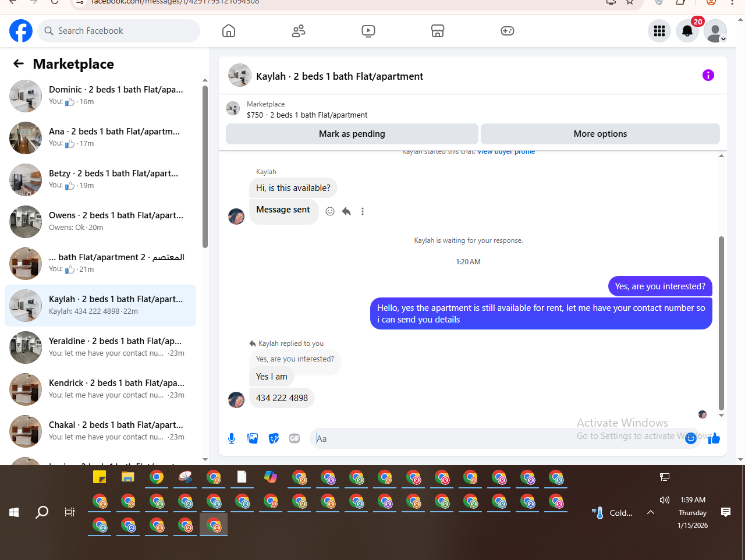The image size is (745, 560).
Task: Select Kaylah's conversation in the list
Action: (100, 306)
